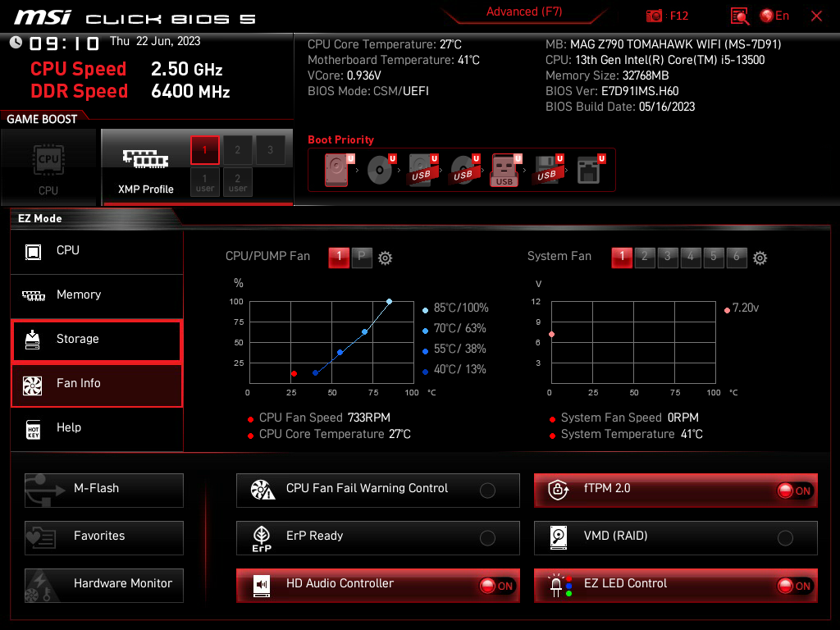The width and height of the screenshot is (840, 630).
Task: Open the Memory section in EZ Mode
Action: 97,295
